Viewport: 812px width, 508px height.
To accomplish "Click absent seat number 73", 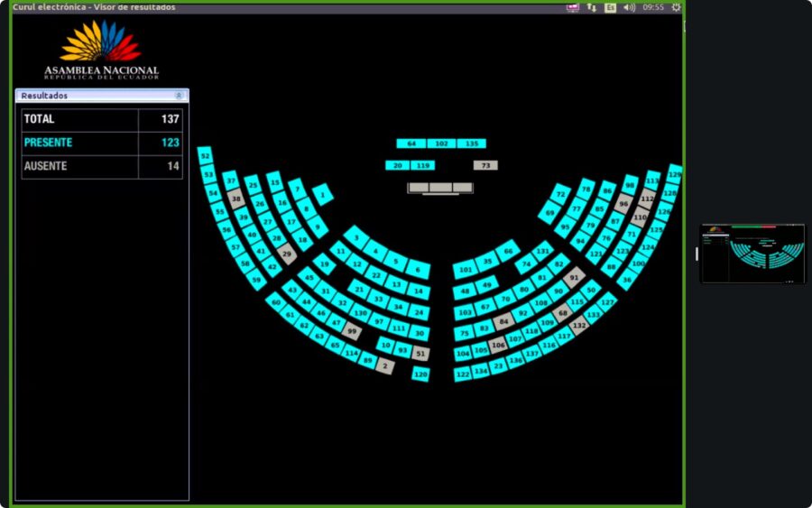I will [x=485, y=165].
